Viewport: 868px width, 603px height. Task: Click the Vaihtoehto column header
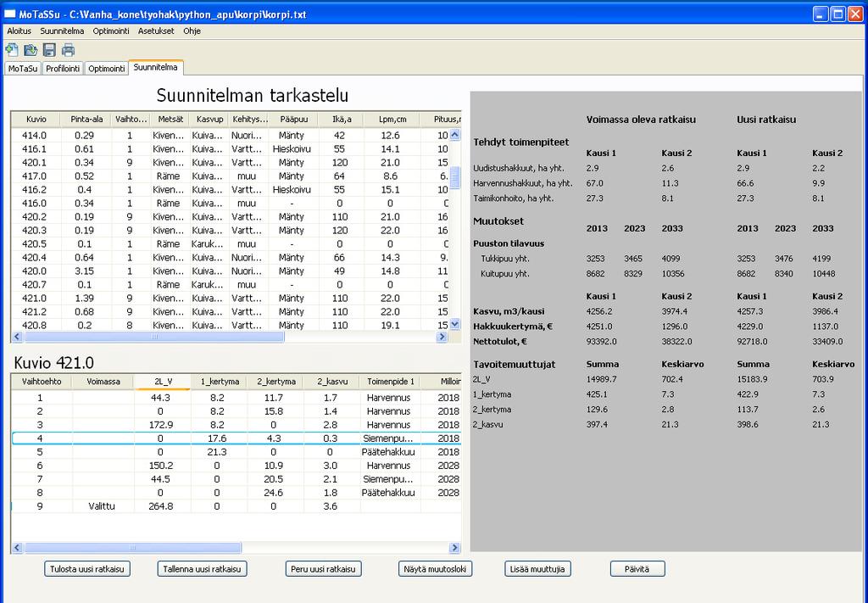42,382
